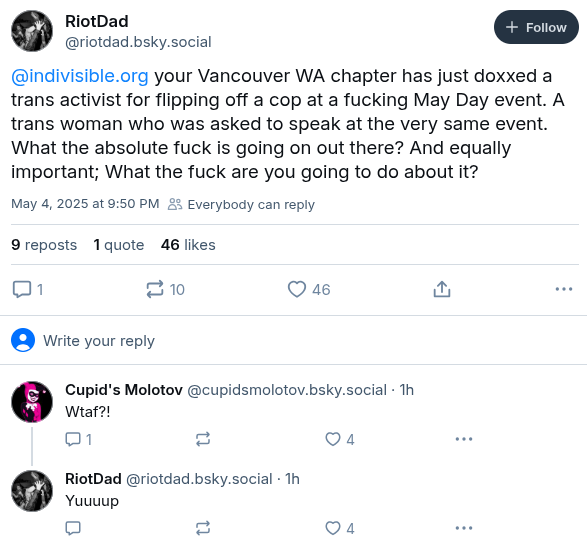Screen dimensions: 587x545
Task: Follow RiotDad with the Follow button
Action: tap(536, 27)
